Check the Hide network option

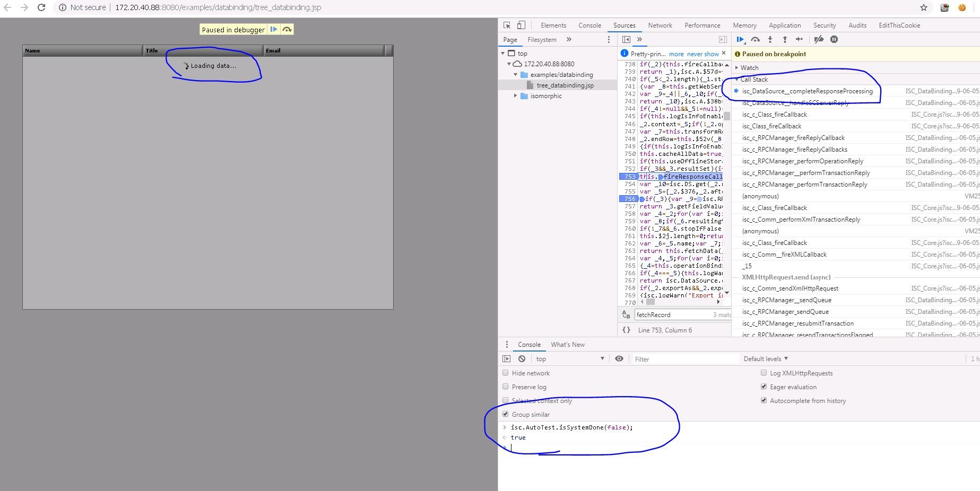pos(506,373)
